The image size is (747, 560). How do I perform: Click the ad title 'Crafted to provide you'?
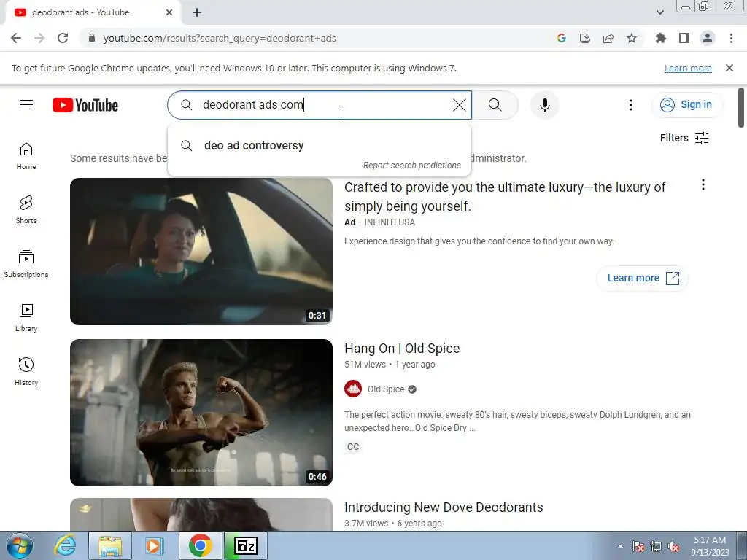coord(505,197)
